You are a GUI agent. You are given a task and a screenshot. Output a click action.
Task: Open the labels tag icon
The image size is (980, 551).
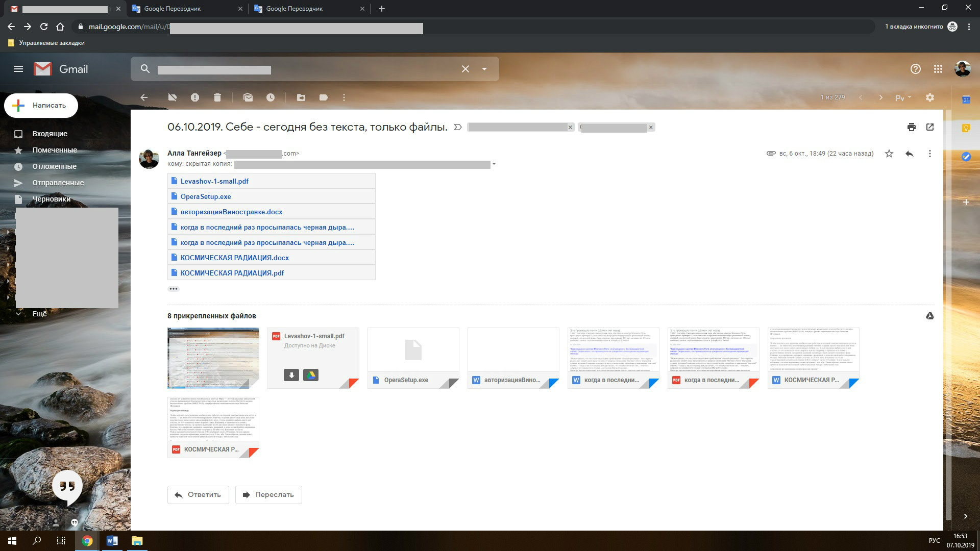click(x=324, y=97)
